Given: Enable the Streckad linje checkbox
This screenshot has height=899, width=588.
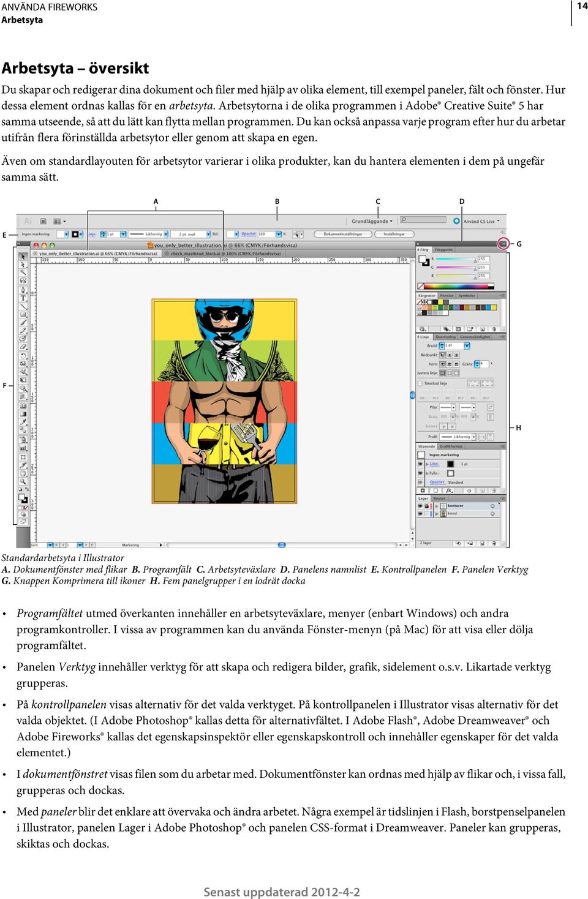Looking at the screenshot, I should [420, 383].
